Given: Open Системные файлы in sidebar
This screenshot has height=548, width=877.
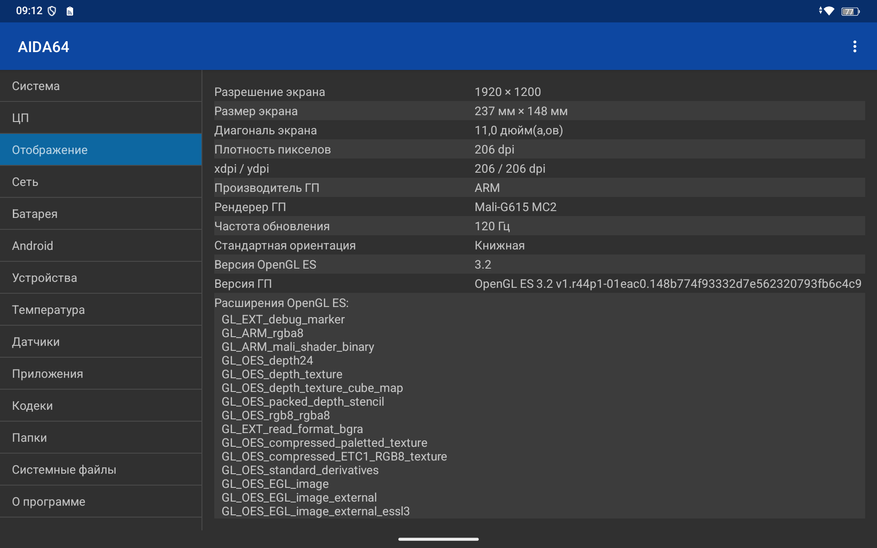Looking at the screenshot, I should (x=100, y=470).
